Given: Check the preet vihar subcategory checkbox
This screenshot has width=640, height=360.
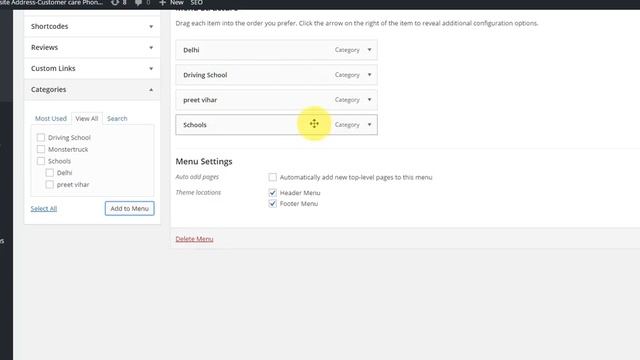Looking at the screenshot, I should pyautogui.click(x=49, y=184).
